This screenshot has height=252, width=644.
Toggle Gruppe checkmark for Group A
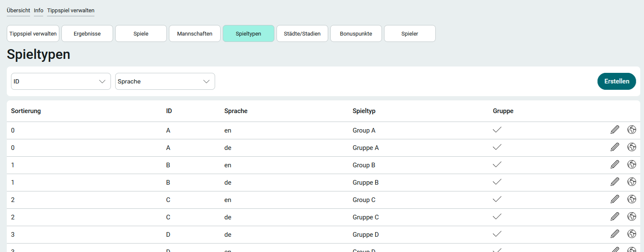(x=497, y=130)
